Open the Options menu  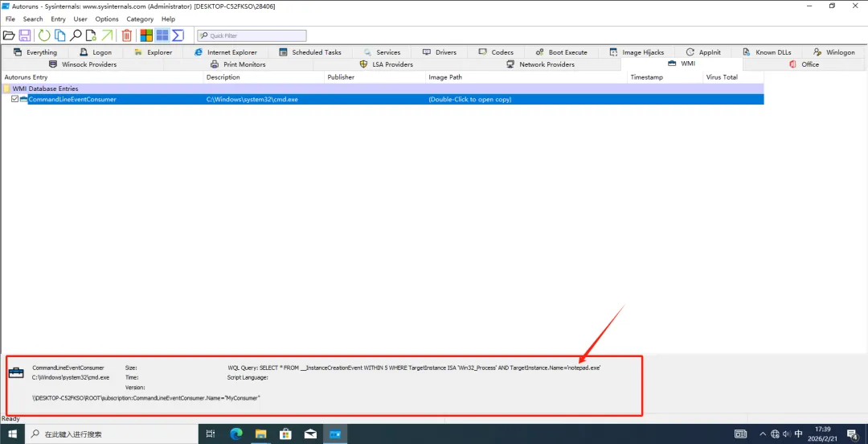[x=107, y=18]
